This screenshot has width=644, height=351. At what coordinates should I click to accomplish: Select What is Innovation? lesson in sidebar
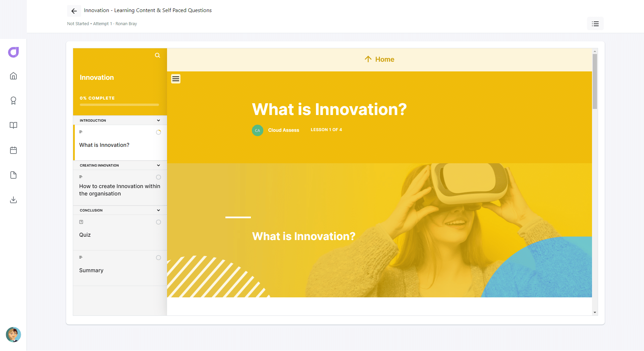tap(120, 143)
